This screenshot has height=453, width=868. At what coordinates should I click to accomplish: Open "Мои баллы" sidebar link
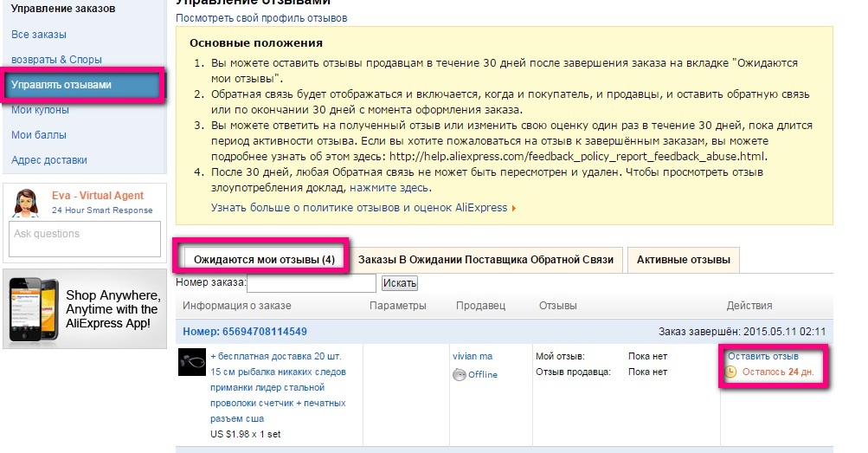[39, 135]
